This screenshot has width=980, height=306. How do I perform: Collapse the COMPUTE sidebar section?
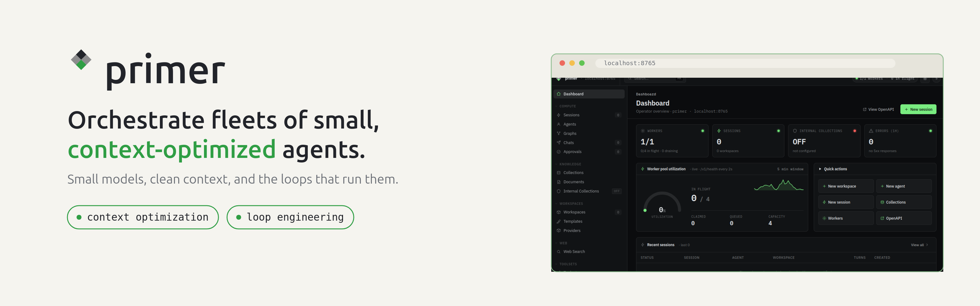coord(565,106)
